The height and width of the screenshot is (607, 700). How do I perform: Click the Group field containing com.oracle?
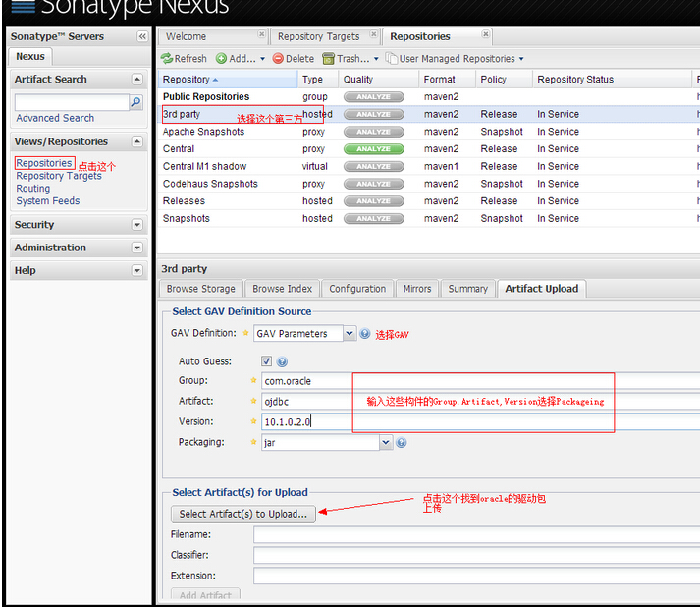point(480,381)
